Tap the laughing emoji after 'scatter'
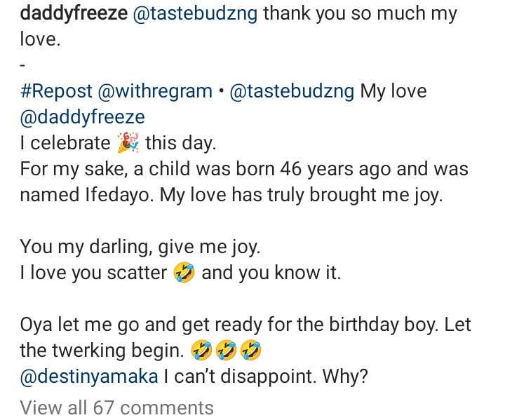Screen dimensions: 505x420 (184, 273)
